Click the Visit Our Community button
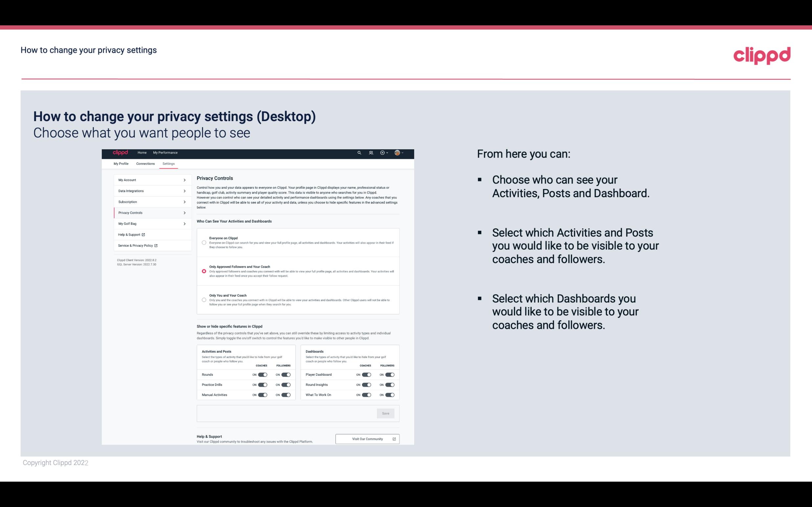 pyautogui.click(x=367, y=439)
